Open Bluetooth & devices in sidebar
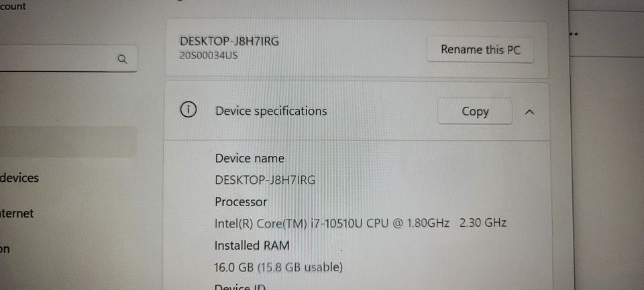644x290 pixels. (19, 178)
